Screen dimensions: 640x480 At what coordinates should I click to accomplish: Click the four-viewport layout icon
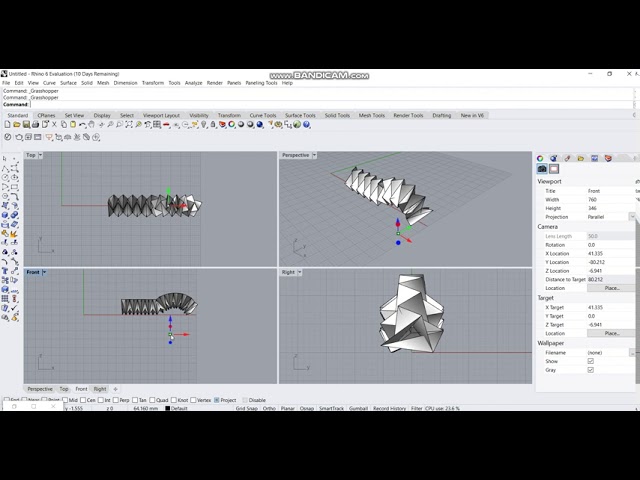(157, 124)
